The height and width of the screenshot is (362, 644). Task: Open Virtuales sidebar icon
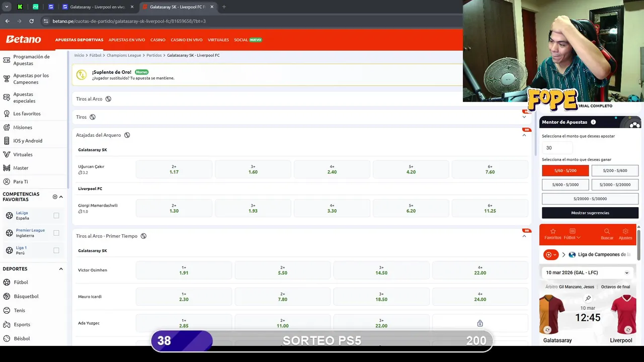pos(7,154)
